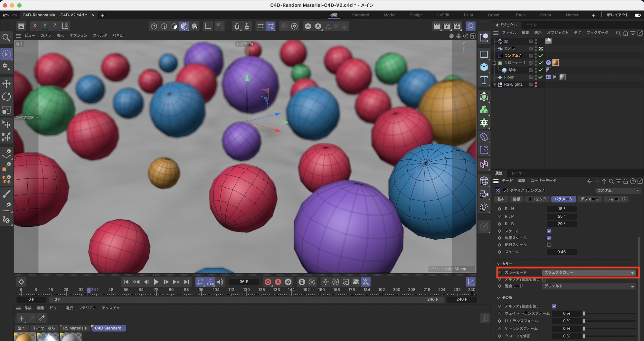Toggle the 新レイアウト switch

[x=637, y=15]
